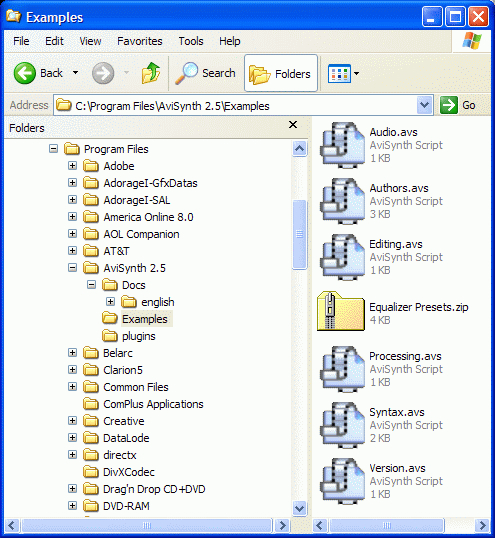Select the Audio.avs script file icon
Viewport: 495px width, 538px height.
(x=342, y=145)
